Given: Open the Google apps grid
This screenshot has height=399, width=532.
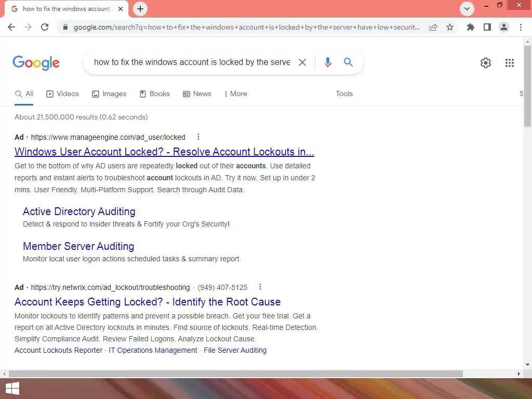Looking at the screenshot, I should pos(509,63).
